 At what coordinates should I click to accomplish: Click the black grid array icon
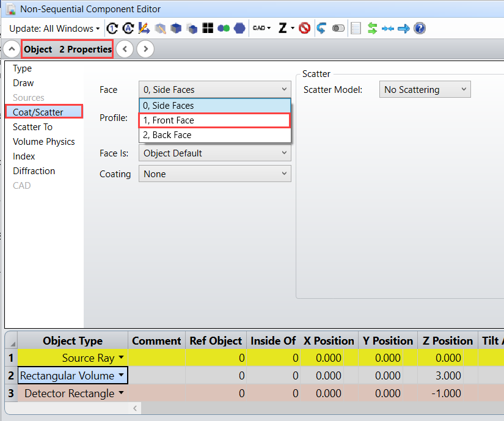tap(208, 28)
